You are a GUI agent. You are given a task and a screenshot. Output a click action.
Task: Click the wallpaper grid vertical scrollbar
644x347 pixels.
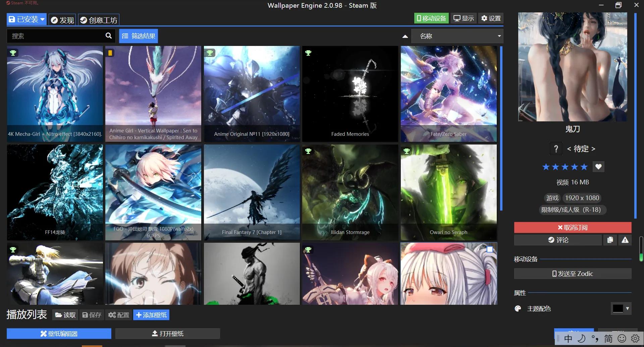(501, 128)
